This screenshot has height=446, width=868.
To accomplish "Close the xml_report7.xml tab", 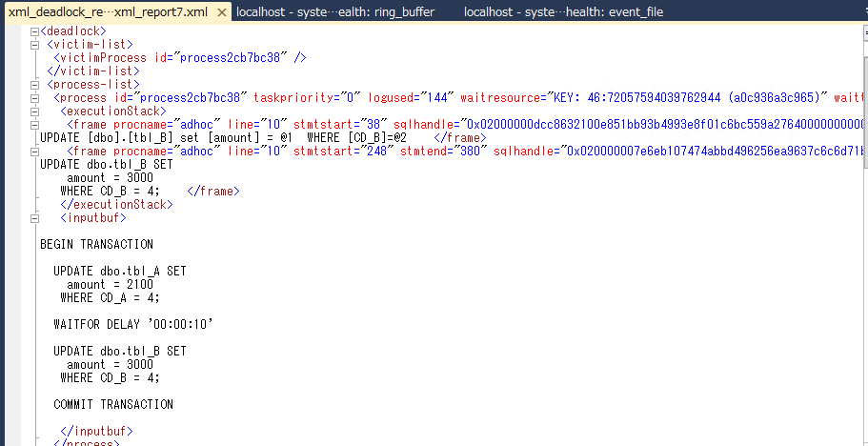I will [x=222, y=12].
